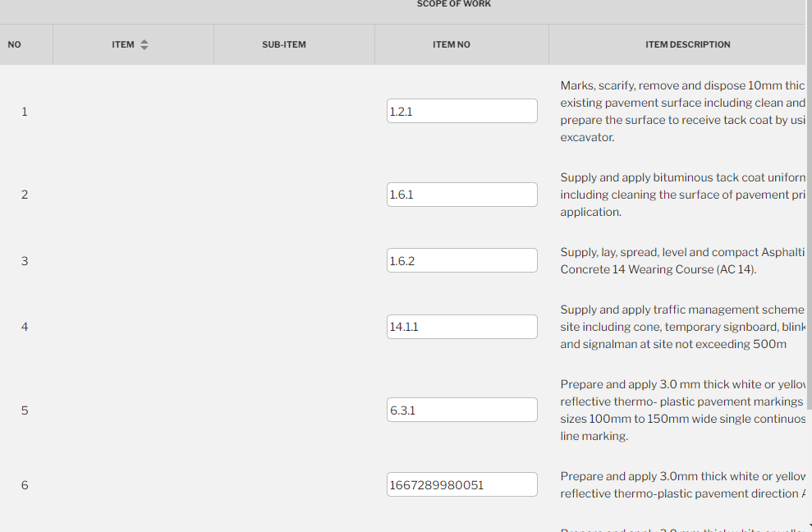Click the item number field containing 6.3.1
This screenshot has height=532, width=812.
(462, 410)
